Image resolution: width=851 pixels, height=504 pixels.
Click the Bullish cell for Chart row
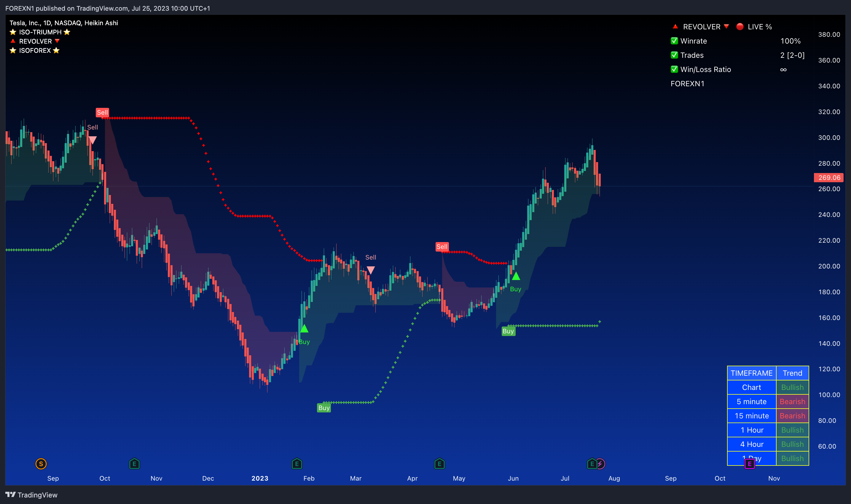coord(792,387)
